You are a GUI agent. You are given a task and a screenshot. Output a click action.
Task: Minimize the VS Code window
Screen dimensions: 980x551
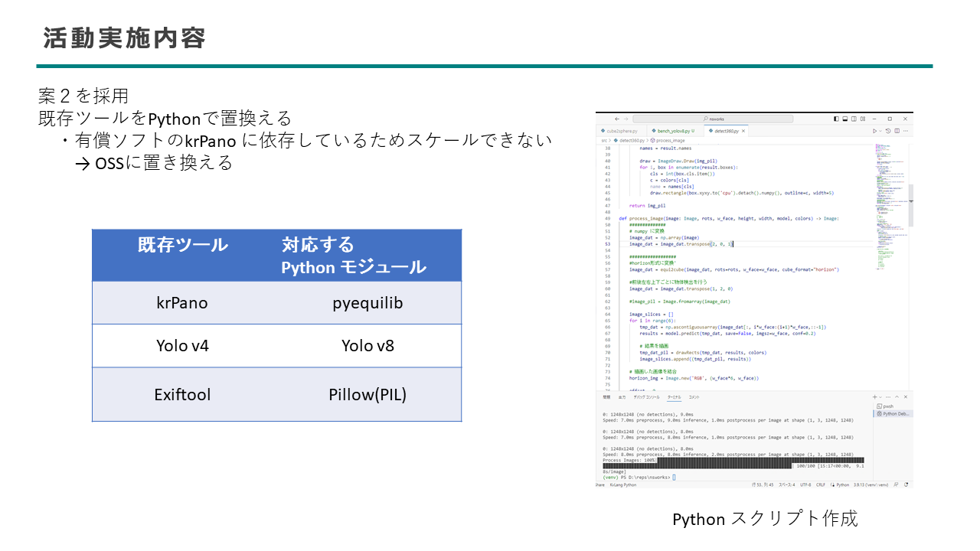(x=874, y=119)
